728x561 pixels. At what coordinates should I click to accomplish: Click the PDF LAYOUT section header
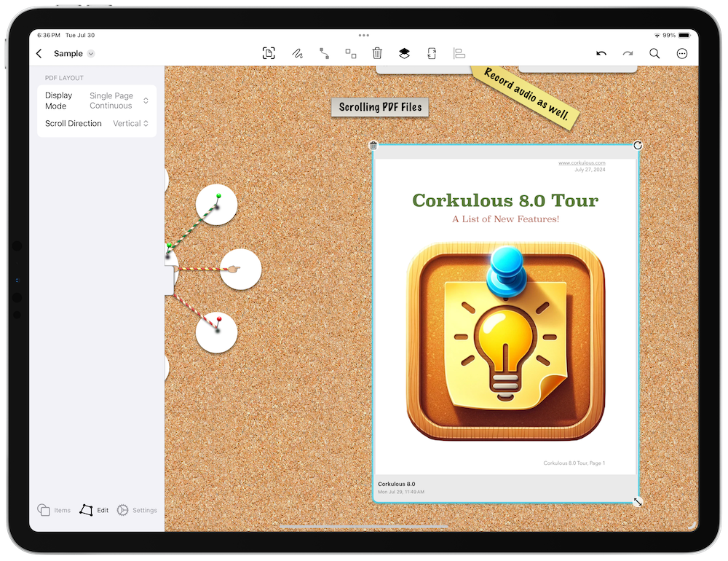point(64,78)
